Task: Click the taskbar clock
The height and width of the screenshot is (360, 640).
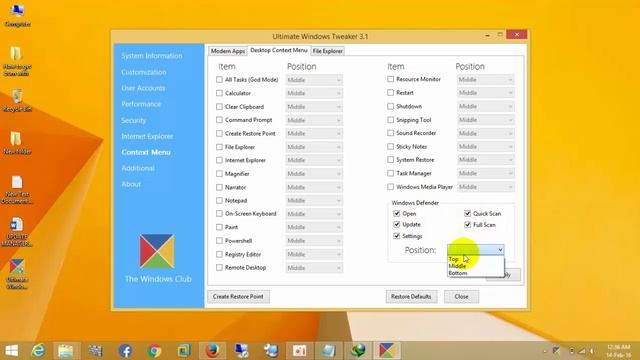Action: [x=619, y=351]
